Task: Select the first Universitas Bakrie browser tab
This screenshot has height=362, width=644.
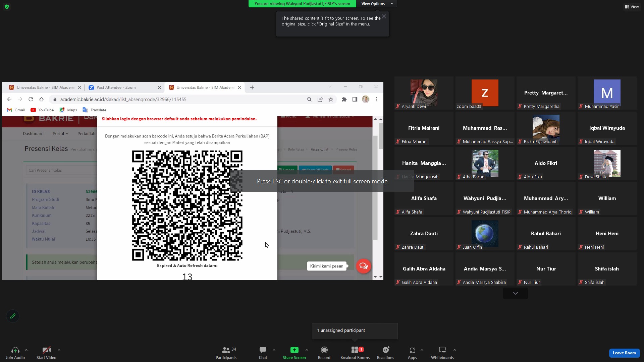Action: click(45, 87)
